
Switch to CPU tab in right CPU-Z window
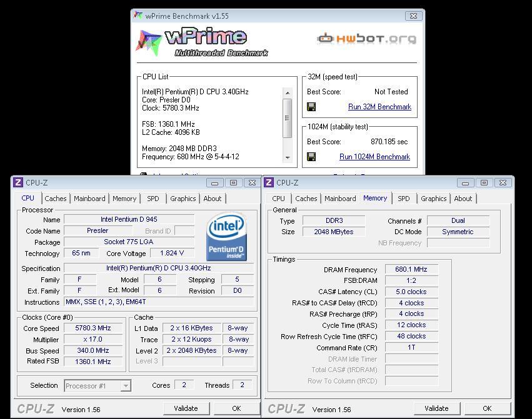(279, 199)
